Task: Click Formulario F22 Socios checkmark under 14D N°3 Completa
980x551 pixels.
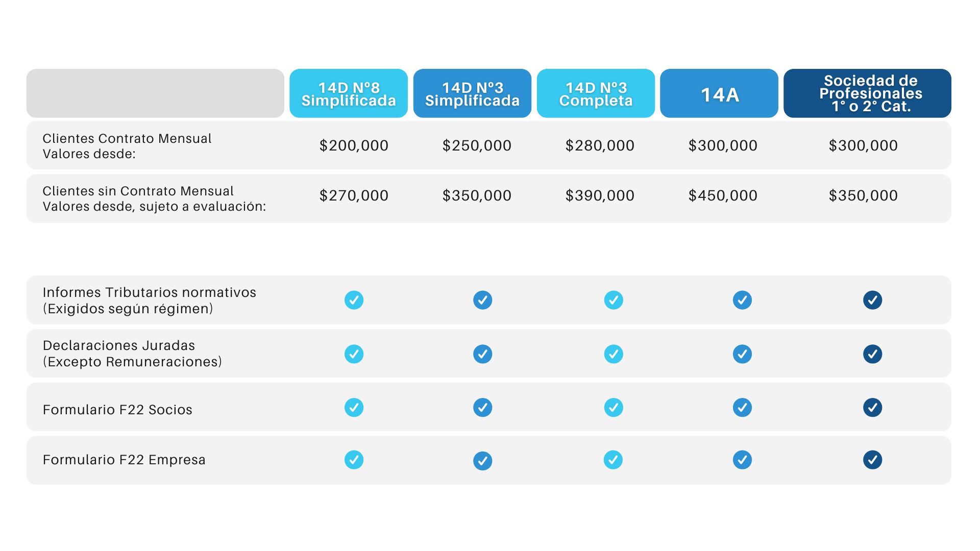Action: coord(614,408)
